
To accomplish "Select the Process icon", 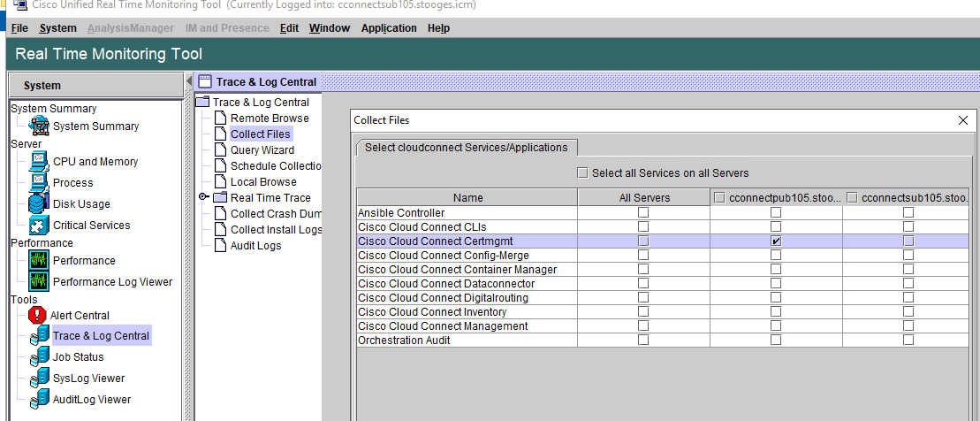I will 39,183.
